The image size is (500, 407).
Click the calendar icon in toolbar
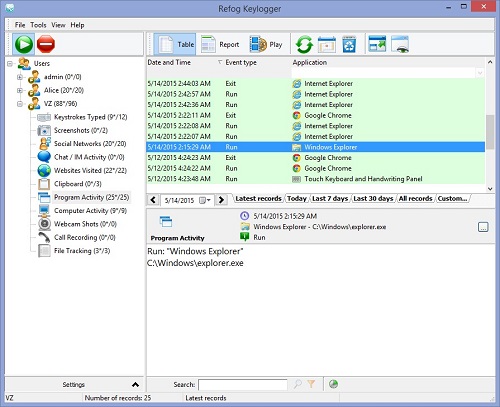tap(327, 44)
